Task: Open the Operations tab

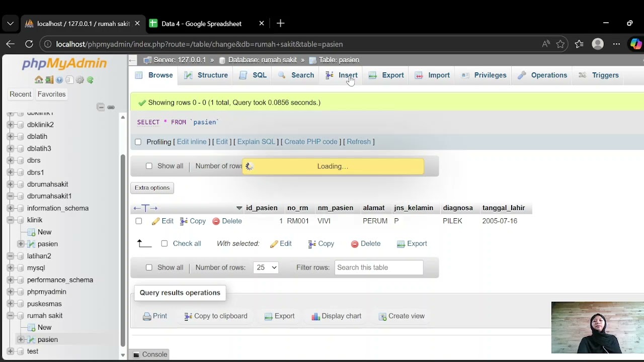Action: point(543,75)
